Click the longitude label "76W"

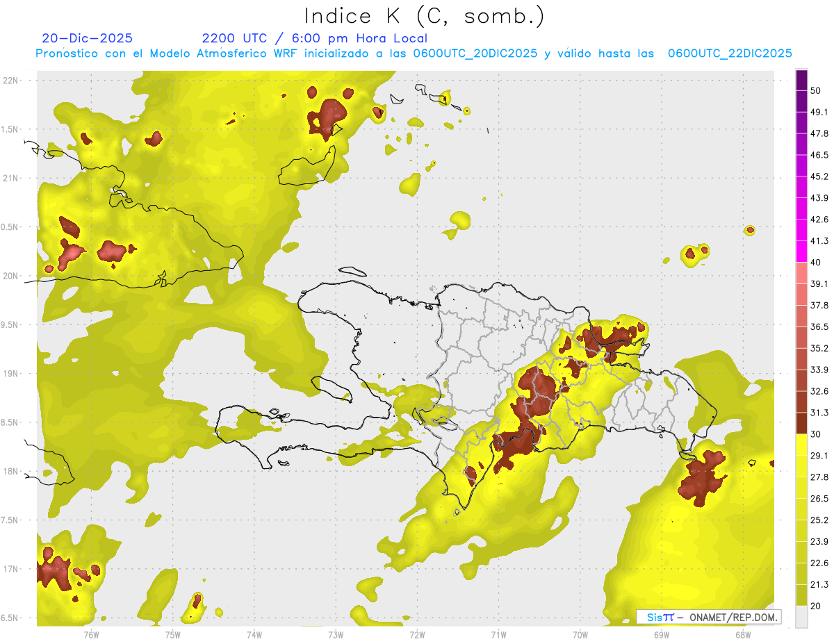(x=91, y=635)
